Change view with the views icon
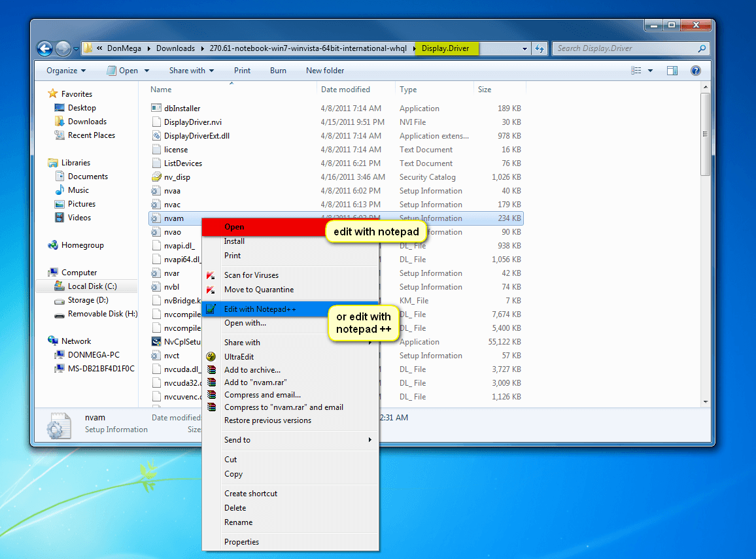The width and height of the screenshot is (756, 559). click(636, 71)
